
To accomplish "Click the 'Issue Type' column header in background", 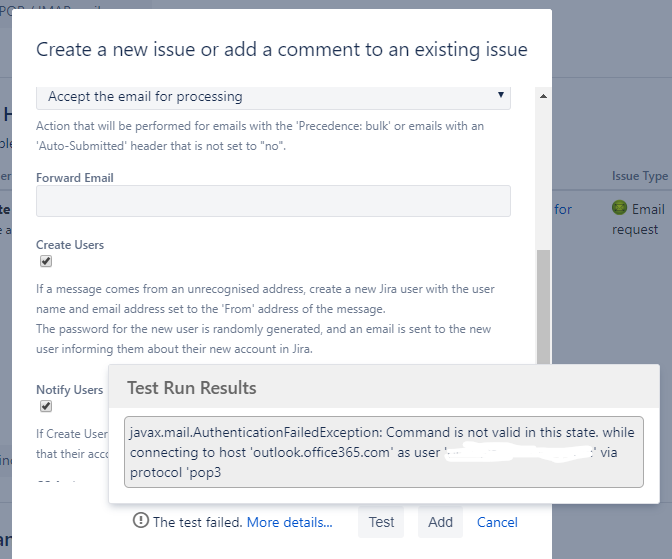I will click(639, 176).
